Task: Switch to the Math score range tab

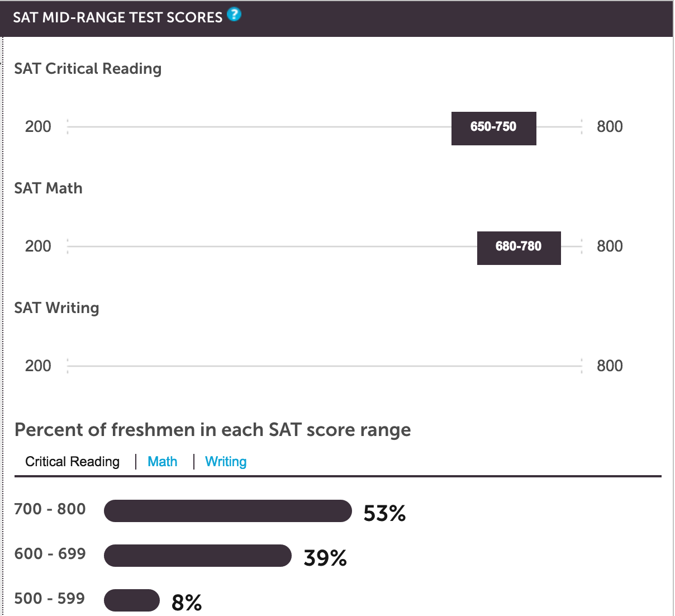Action: click(x=163, y=462)
